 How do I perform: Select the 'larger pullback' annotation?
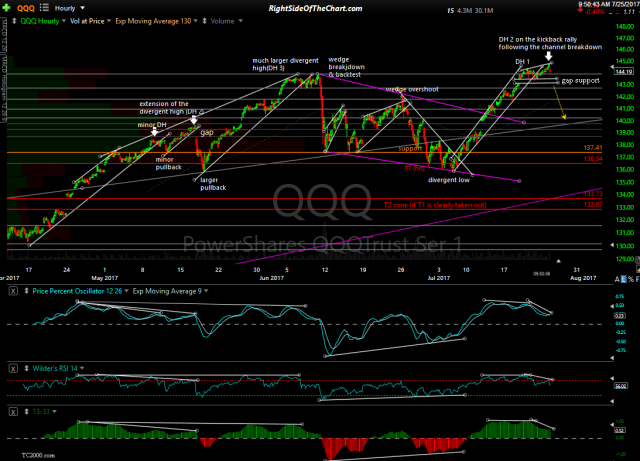(213, 184)
